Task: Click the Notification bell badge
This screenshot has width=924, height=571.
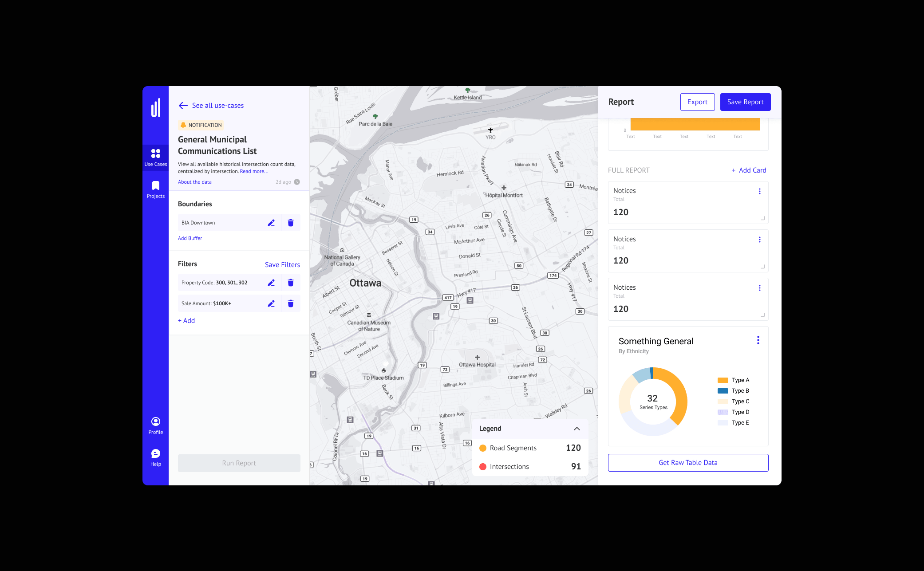Action: [201, 125]
